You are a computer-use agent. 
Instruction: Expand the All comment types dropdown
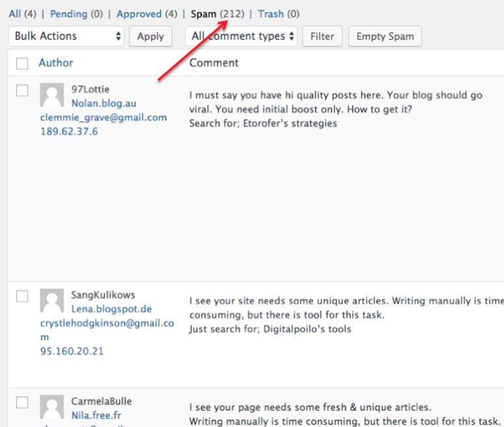pos(241,36)
